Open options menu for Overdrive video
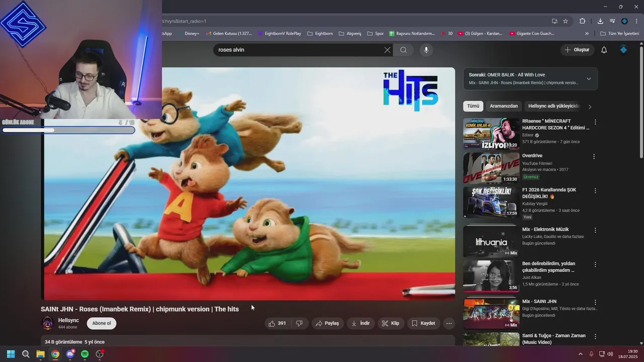Viewport: 644px width, 362px height. click(594, 157)
